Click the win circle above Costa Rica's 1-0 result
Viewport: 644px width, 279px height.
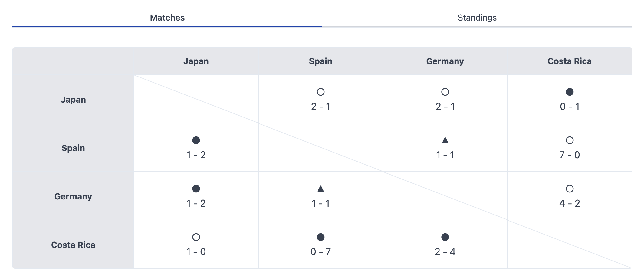196,238
